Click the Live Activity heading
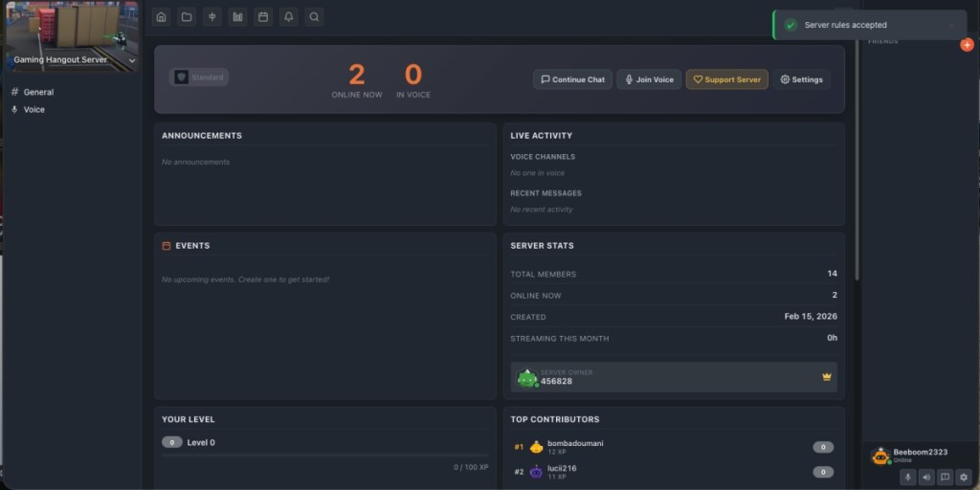 (x=542, y=136)
